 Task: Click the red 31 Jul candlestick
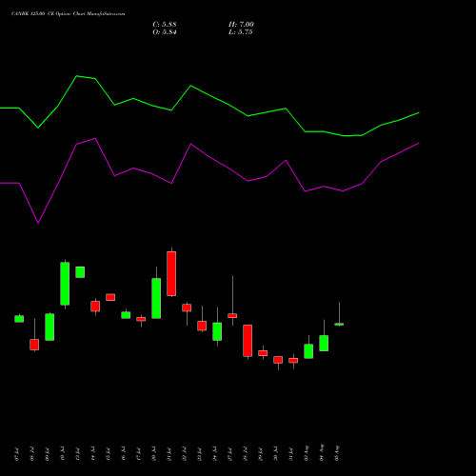[293, 360]
